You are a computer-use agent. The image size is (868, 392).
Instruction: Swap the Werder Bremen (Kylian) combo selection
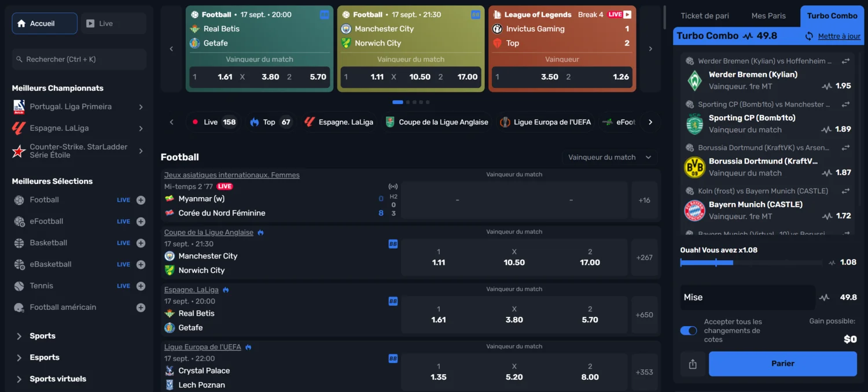(x=845, y=61)
